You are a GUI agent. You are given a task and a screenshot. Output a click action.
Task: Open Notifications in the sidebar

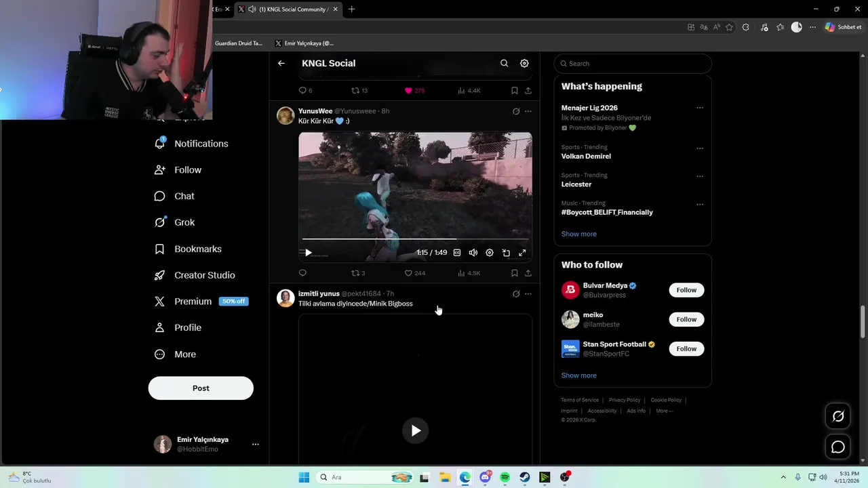pos(191,144)
